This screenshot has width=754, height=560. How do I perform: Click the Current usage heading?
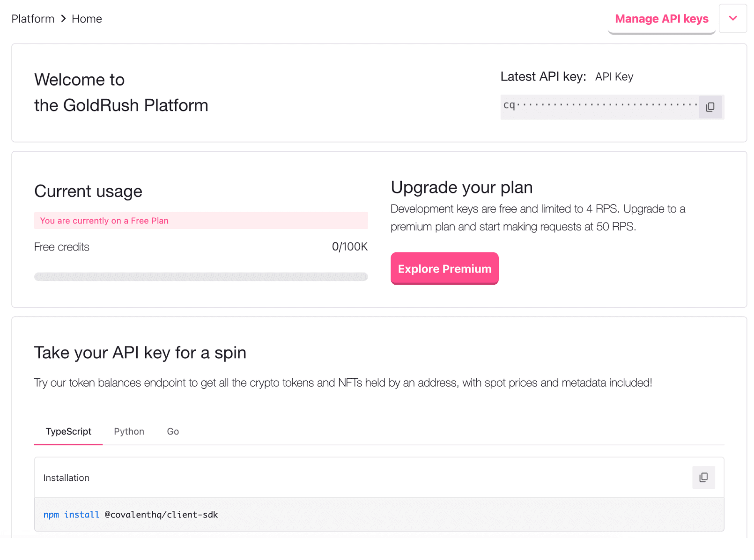[x=88, y=192]
